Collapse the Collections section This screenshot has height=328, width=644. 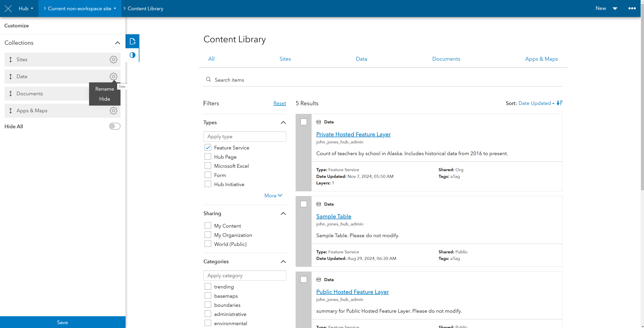117,43
